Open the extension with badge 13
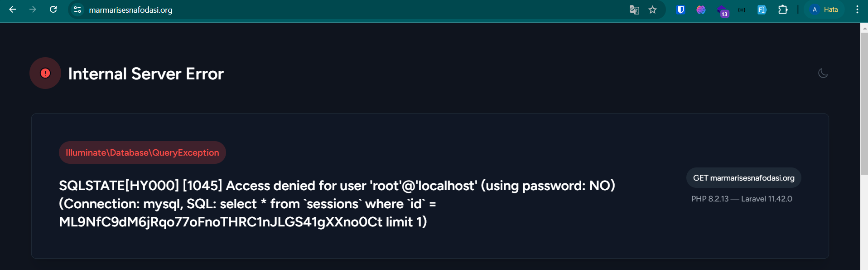 pyautogui.click(x=722, y=10)
